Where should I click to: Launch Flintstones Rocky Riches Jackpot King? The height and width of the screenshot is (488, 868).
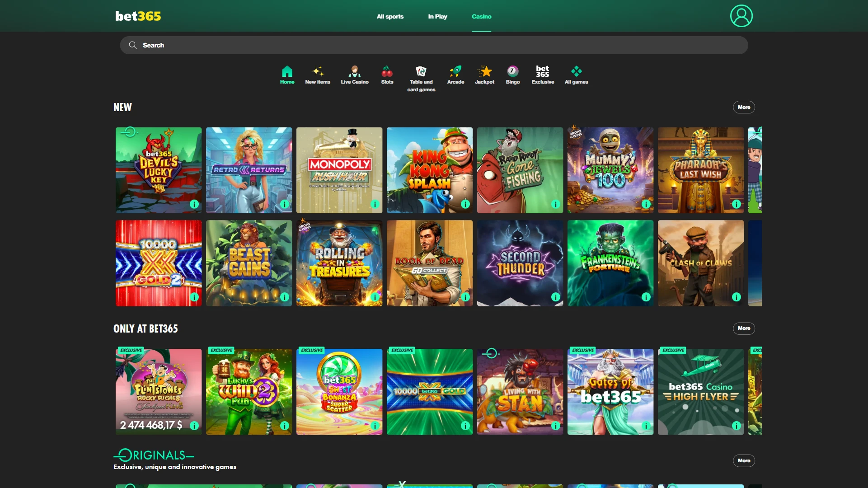point(159,391)
